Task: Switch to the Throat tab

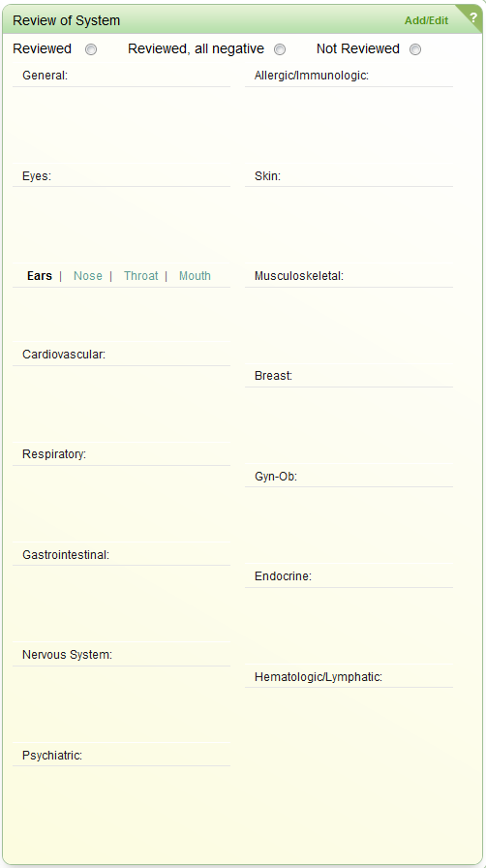Action: [x=140, y=276]
